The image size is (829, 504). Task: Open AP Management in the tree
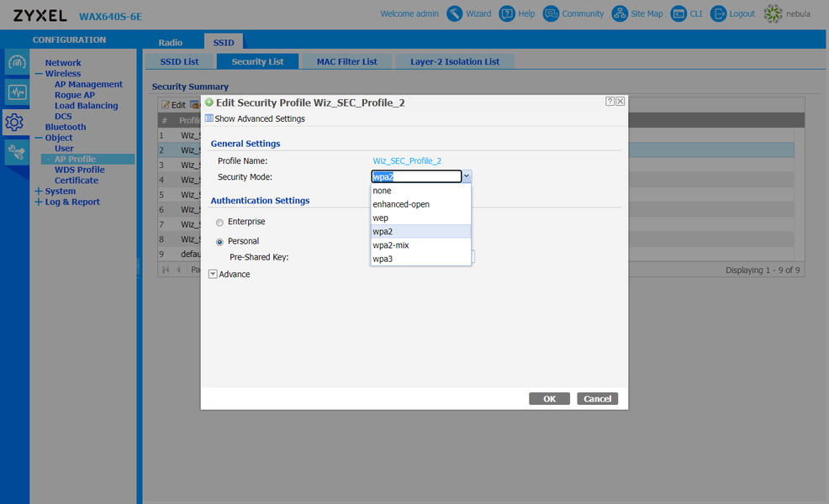[88, 85]
